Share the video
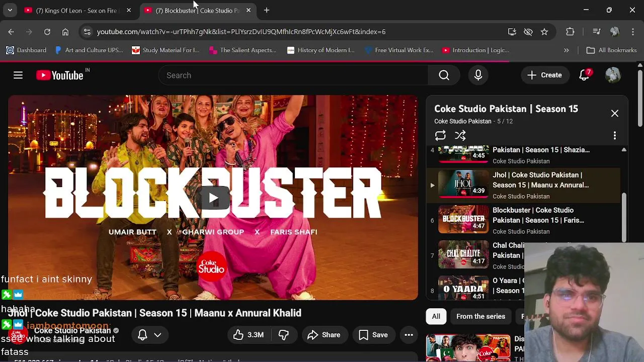This screenshot has width=644, height=362. pyautogui.click(x=325, y=335)
